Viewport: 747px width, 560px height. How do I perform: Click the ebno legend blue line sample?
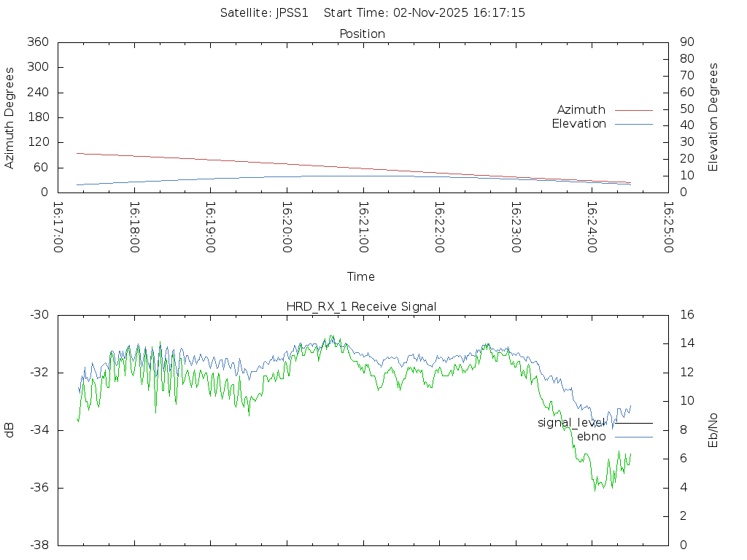point(633,437)
